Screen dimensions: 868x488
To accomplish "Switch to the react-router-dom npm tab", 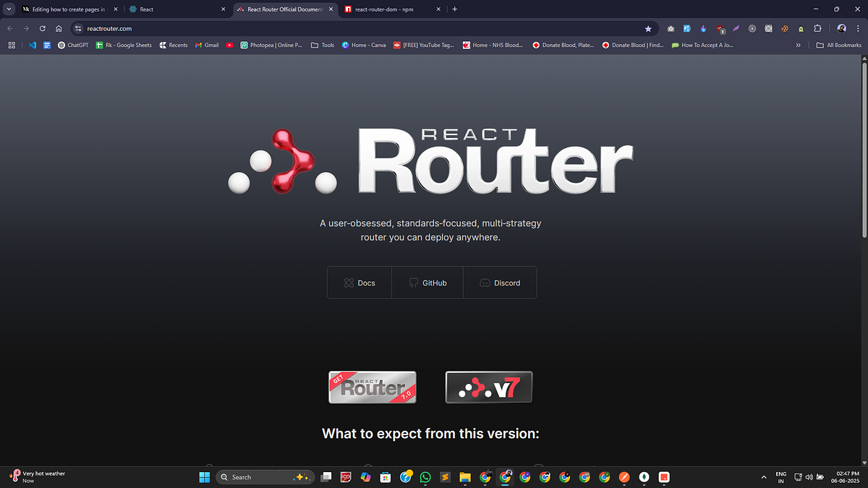I will click(393, 9).
